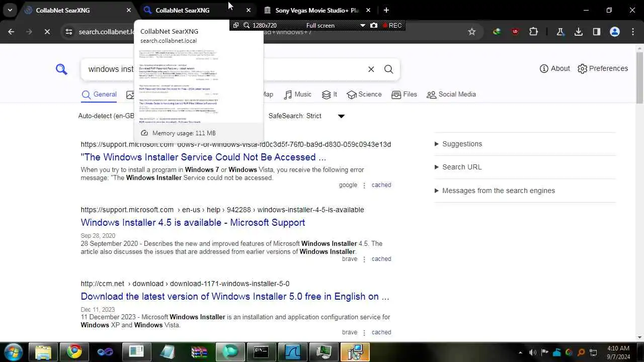Toggle the browser side panel
Image resolution: width=644 pixels, height=362 pixels.
pos(597,32)
